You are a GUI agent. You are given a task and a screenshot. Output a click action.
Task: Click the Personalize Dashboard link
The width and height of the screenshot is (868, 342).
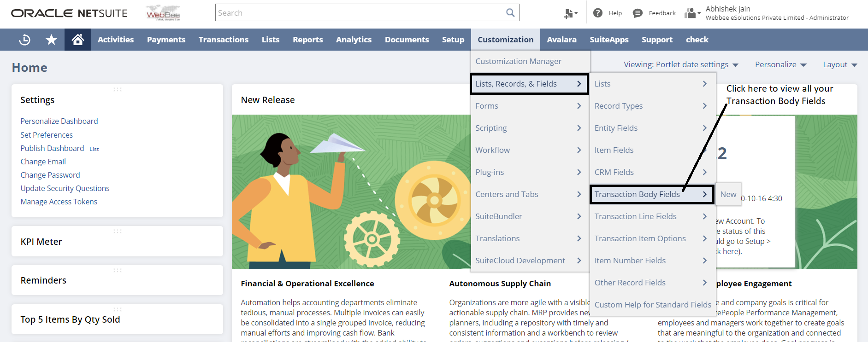(59, 121)
